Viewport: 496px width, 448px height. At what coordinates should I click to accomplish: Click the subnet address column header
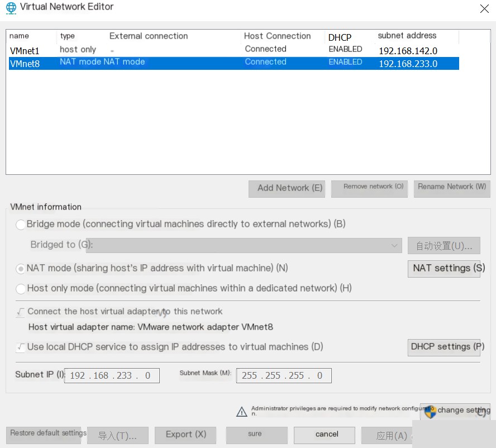407,35
